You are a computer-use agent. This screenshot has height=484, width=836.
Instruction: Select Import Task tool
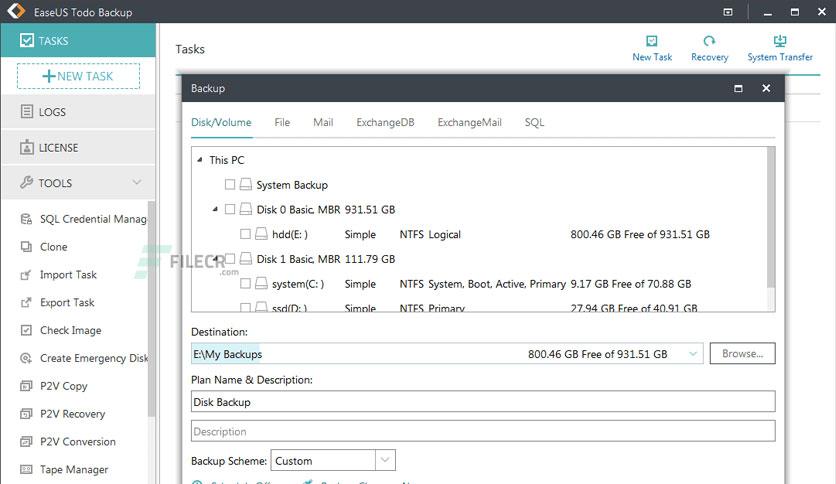click(58, 275)
